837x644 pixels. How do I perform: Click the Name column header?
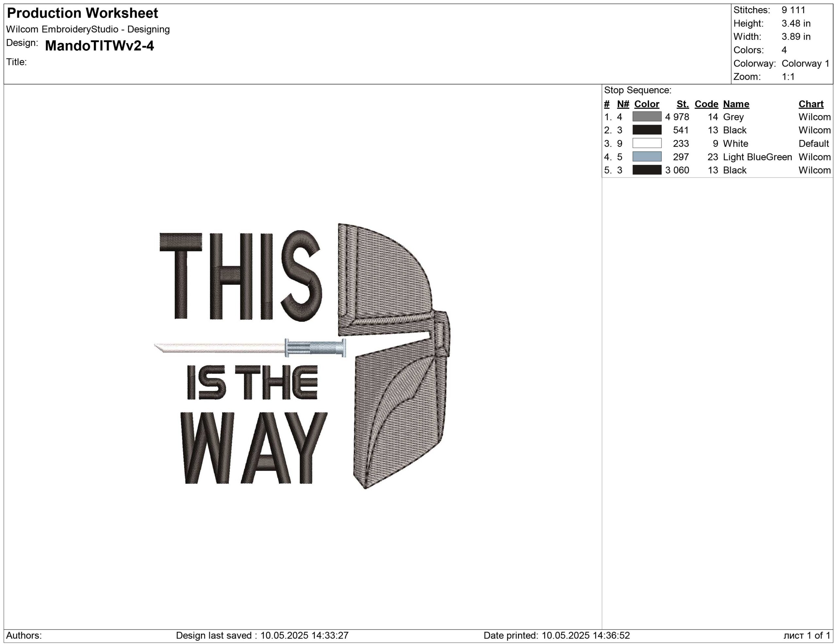736,104
